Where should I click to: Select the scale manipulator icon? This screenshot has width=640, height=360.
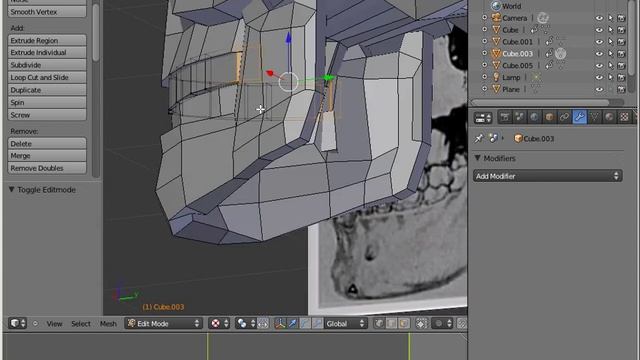[x=317, y=324]
